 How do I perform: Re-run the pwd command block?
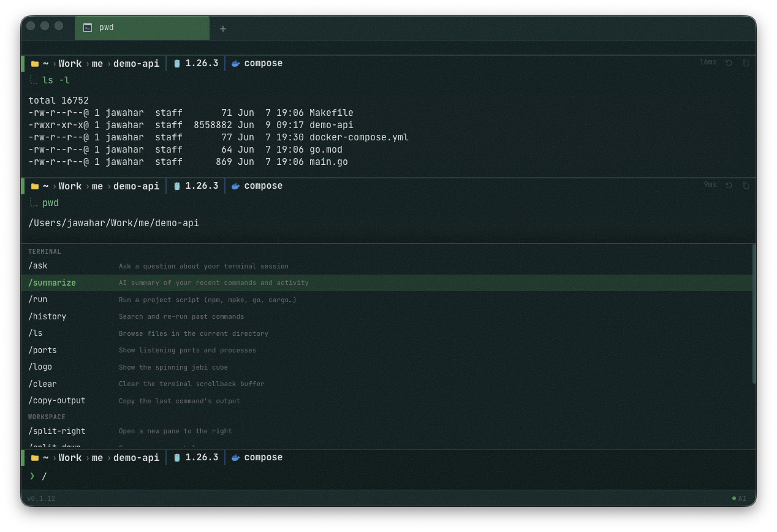click(729, 185)
